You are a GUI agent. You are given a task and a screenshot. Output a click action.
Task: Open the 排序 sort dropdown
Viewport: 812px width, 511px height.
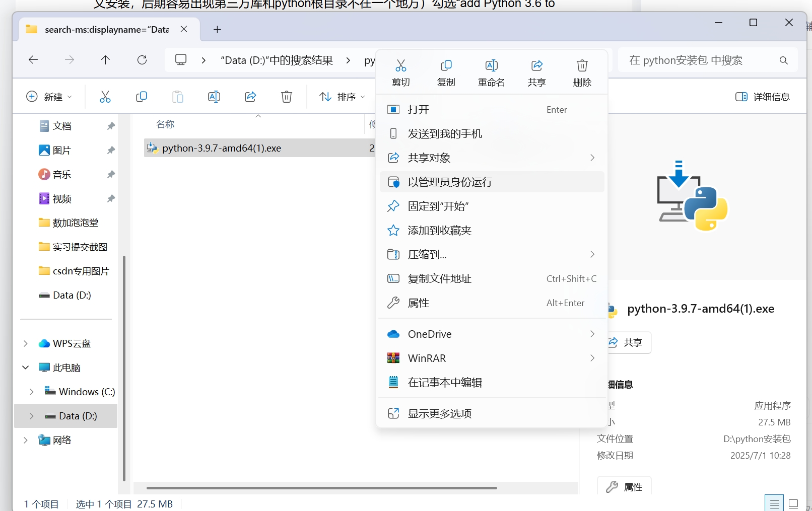342,97
